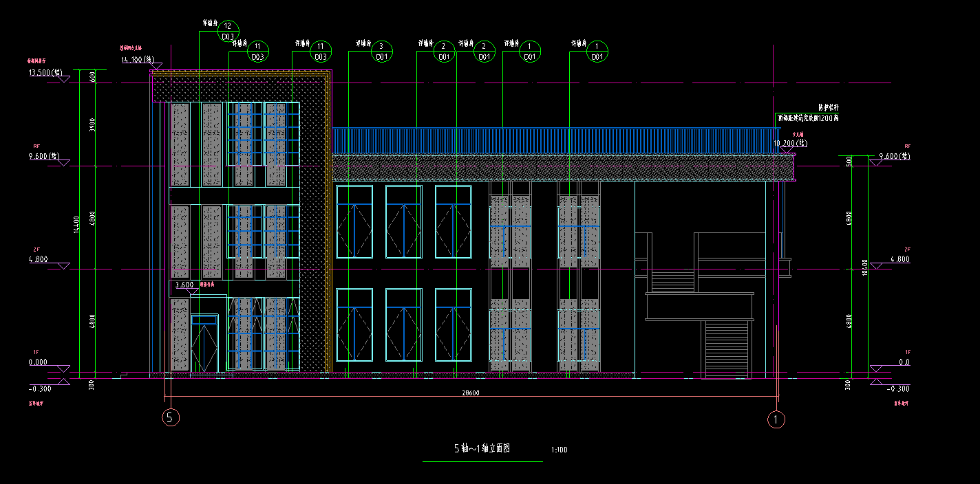Screen dimensions: 980x484
Task: Click the blue rooftop guard railing
Action: pyautogui.click(x=551, y=141)
